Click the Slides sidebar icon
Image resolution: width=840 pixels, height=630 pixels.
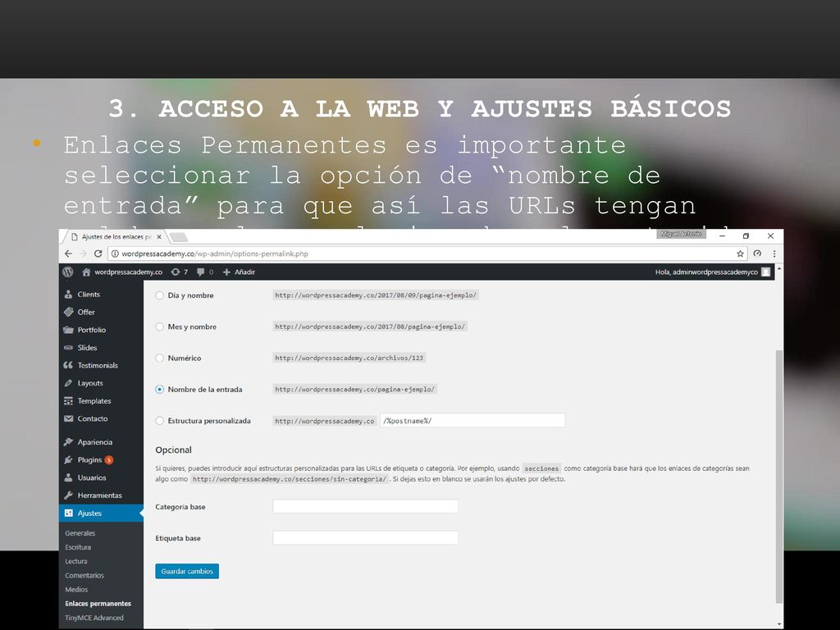[x=68, y=348]
